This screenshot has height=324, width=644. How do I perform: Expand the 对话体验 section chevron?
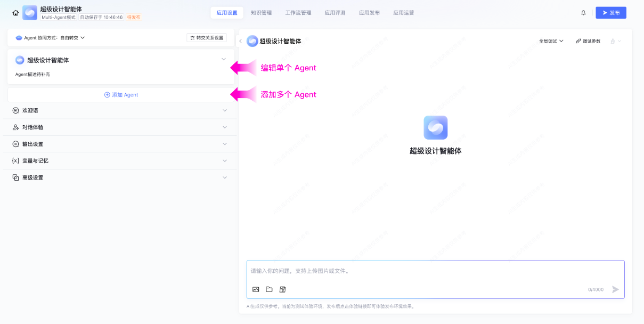pos(225,127)
